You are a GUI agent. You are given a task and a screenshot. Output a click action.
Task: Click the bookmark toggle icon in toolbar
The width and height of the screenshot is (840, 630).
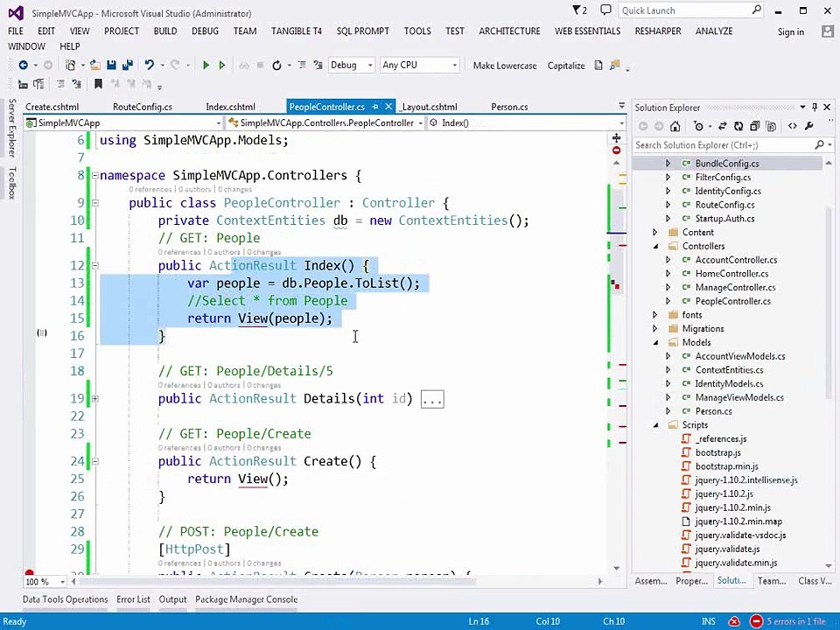click(98, 84)
